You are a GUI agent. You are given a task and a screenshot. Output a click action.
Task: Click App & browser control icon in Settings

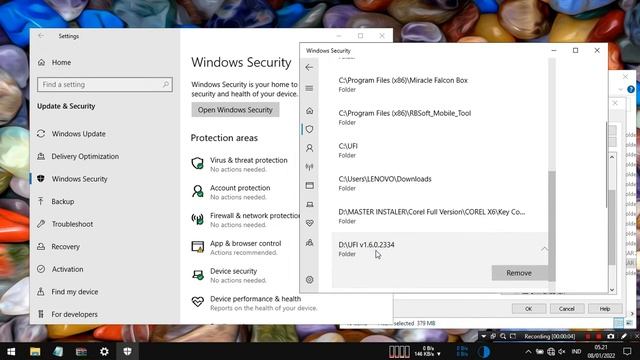pos(198,247)
